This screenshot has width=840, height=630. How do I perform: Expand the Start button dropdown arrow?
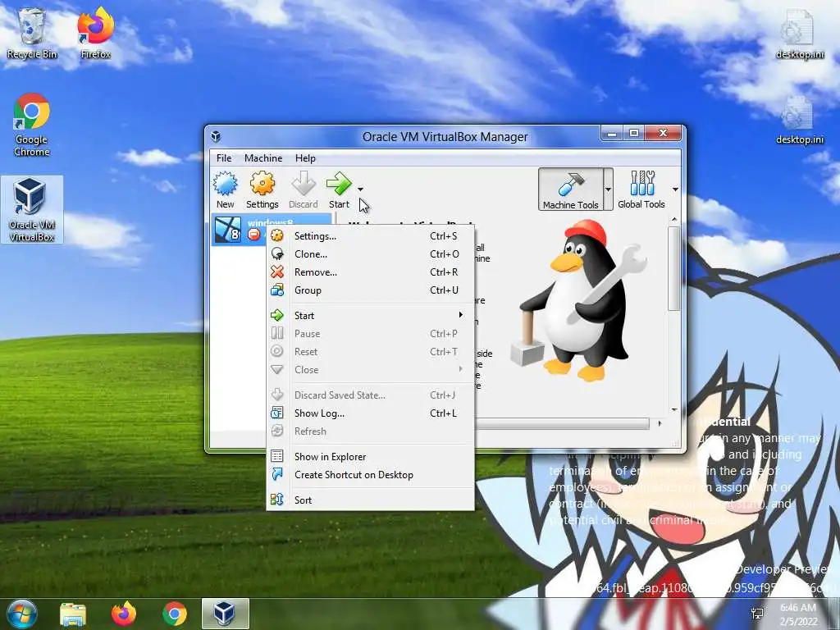click(x=361, y=189)
